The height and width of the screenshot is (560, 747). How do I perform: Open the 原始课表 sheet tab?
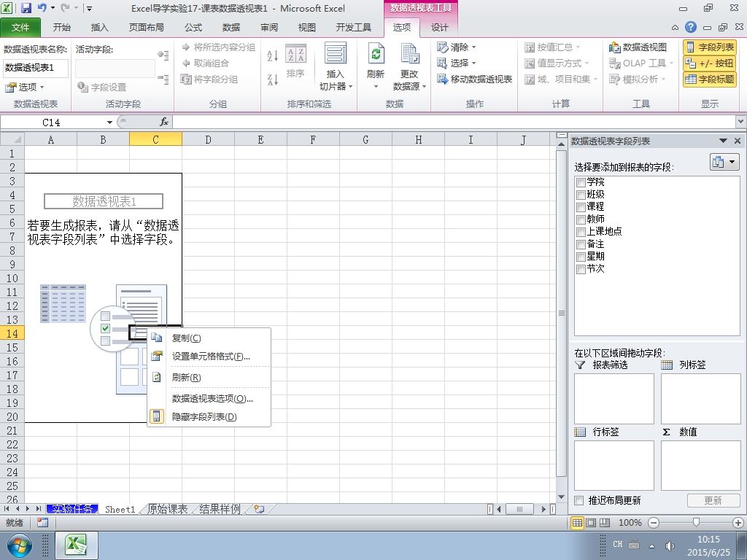click(x=167, y=509)
